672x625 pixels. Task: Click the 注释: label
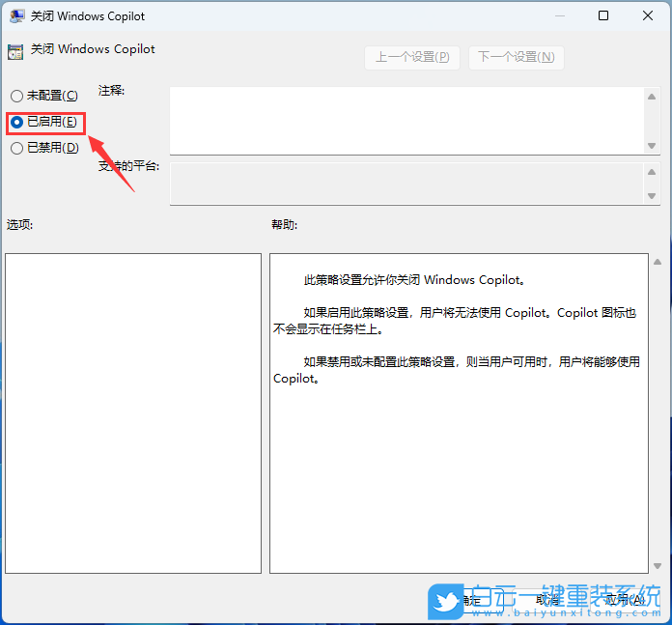pyautogui.click(x=111, y=91)
